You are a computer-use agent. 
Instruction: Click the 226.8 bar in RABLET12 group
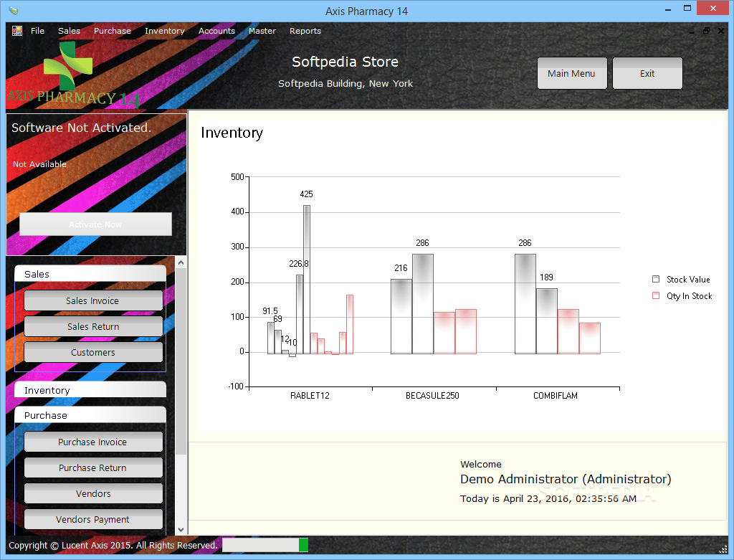point(300,314)
